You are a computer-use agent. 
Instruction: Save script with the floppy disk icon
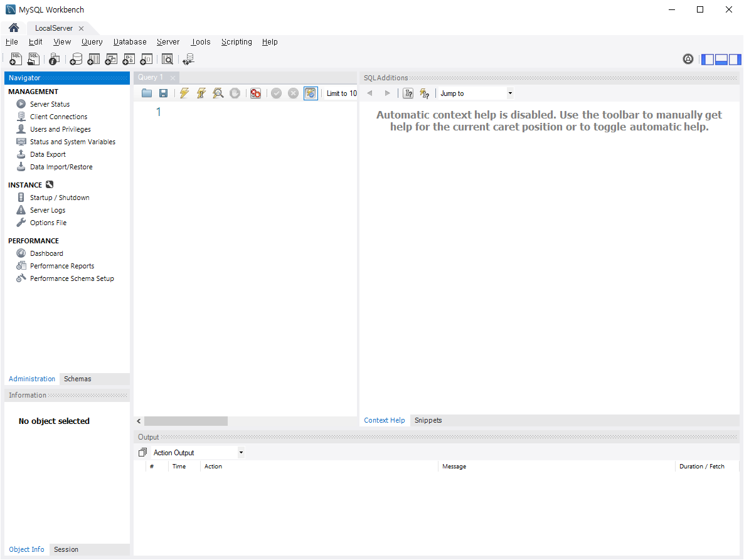[x=163, y=93]
